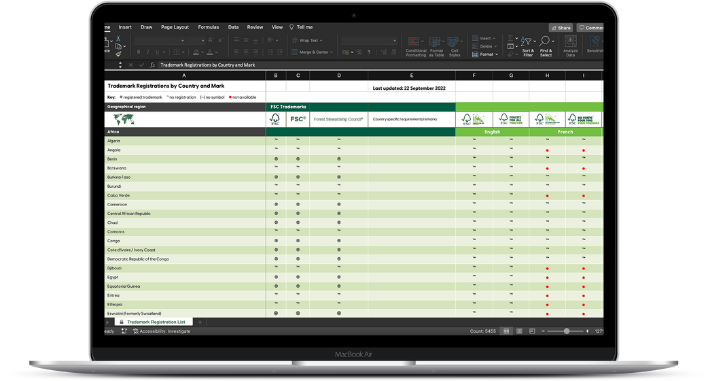Click Merge & Center
Image resolution: width=709 pixels, height=381 pixels.
point(312,52)
